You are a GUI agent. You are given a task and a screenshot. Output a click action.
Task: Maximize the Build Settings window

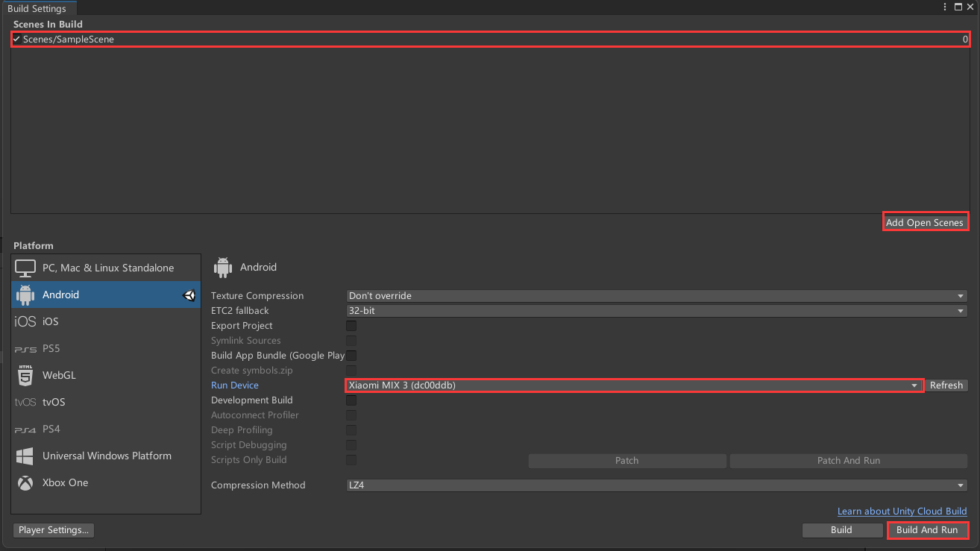click(x=958, y=7)
